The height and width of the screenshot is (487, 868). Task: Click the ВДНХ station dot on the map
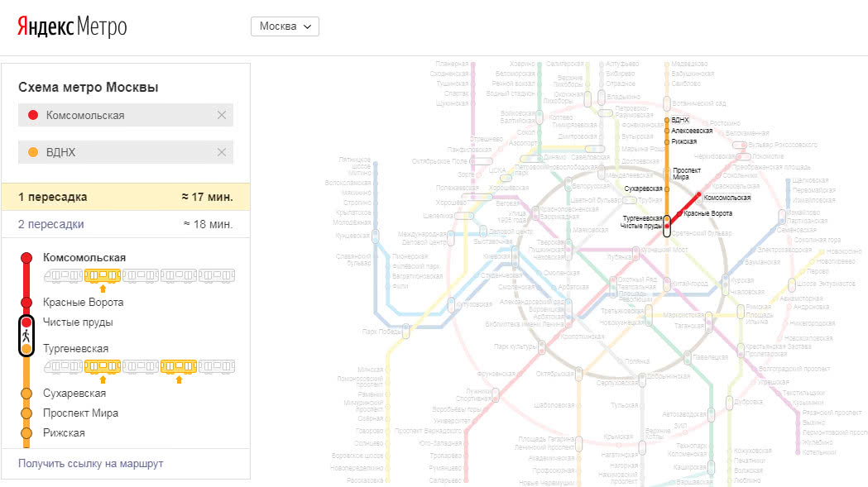667,121
